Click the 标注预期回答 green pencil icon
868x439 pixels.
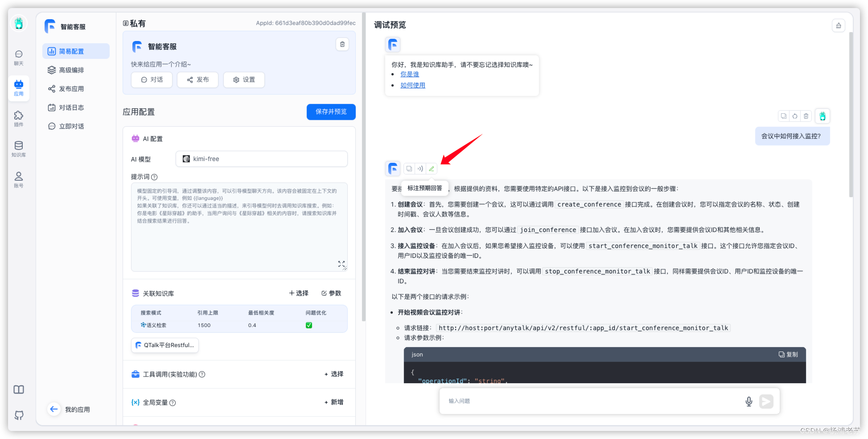431,168
